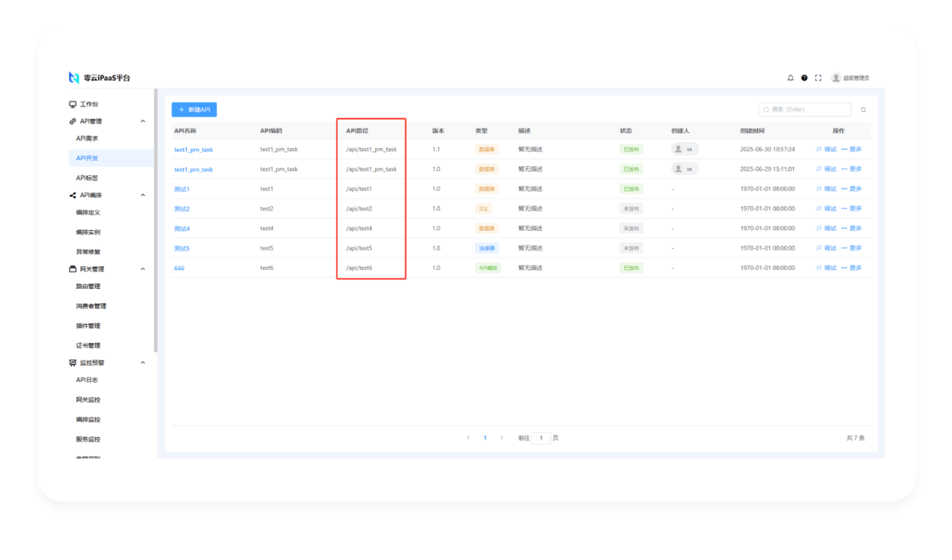This screenshot has height=560, width=952.
Task: Select 路由管理 in the sidebar
Action: (88, 287)
